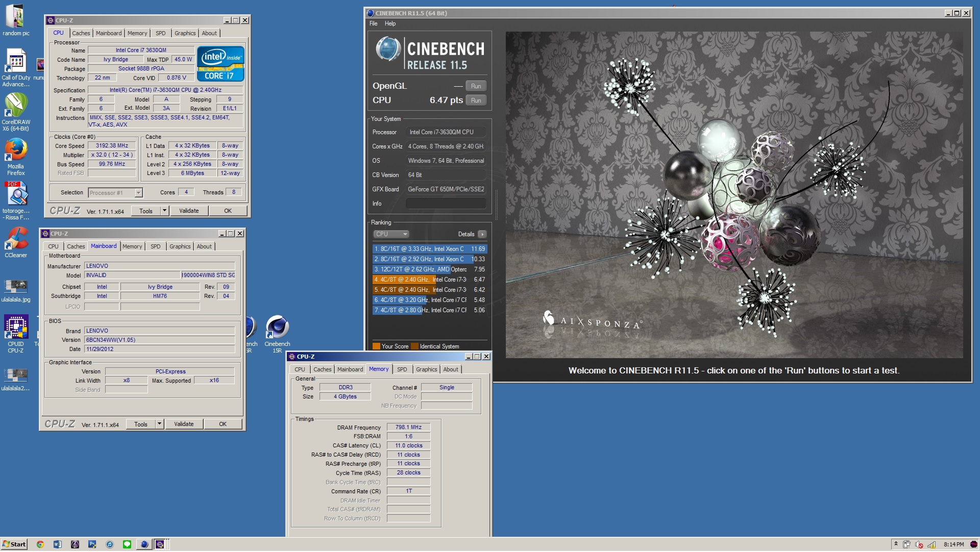
Task: Select ranking row '12C/12T @ 2.62 GHz, AMD'
Action: pyautogui.click(x=430, y=270)
